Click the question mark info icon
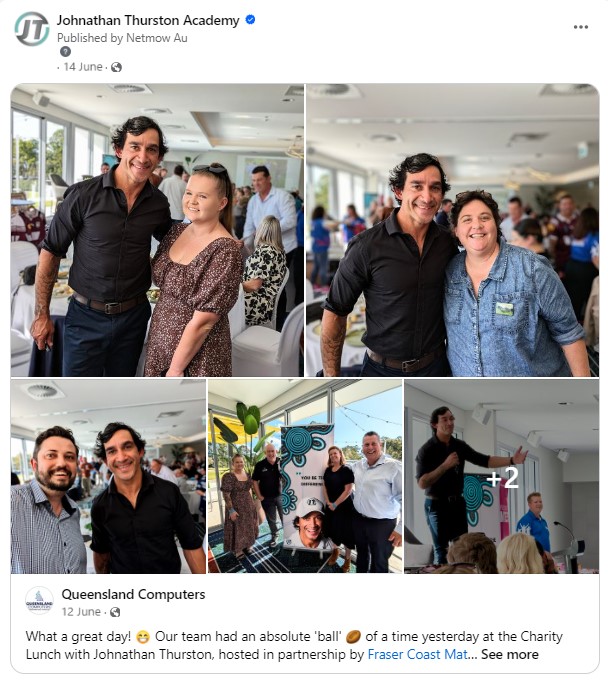The image size is (608, 685). 65,52
